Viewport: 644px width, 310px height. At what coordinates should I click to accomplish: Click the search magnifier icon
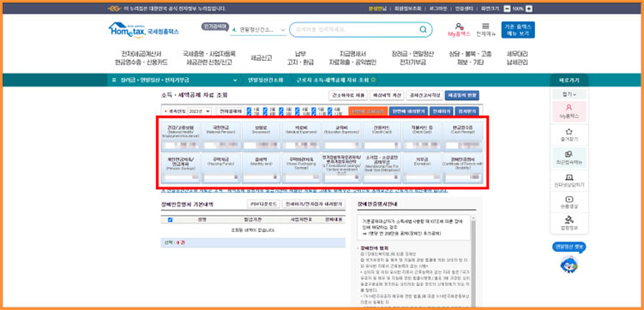[x=423, y=29]
